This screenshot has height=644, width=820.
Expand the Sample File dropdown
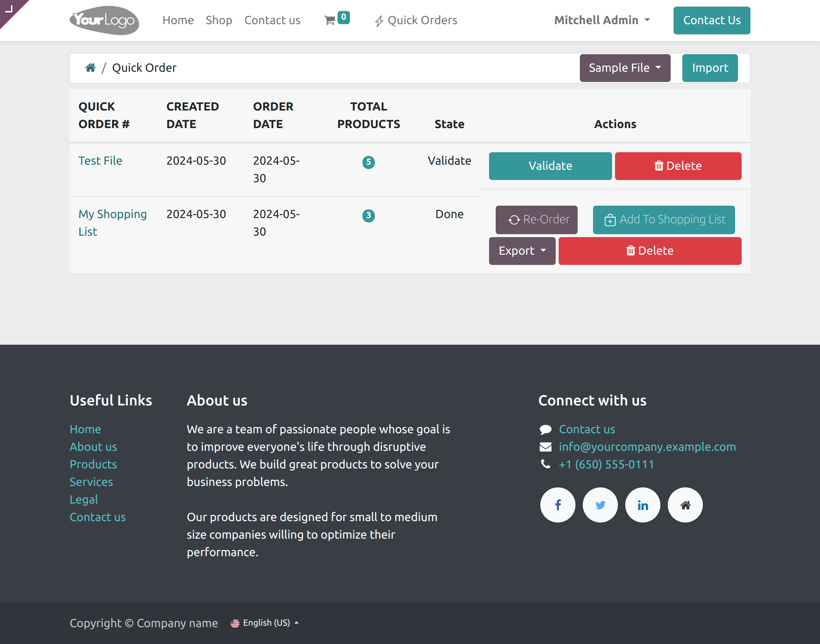(x=625, y=68)
